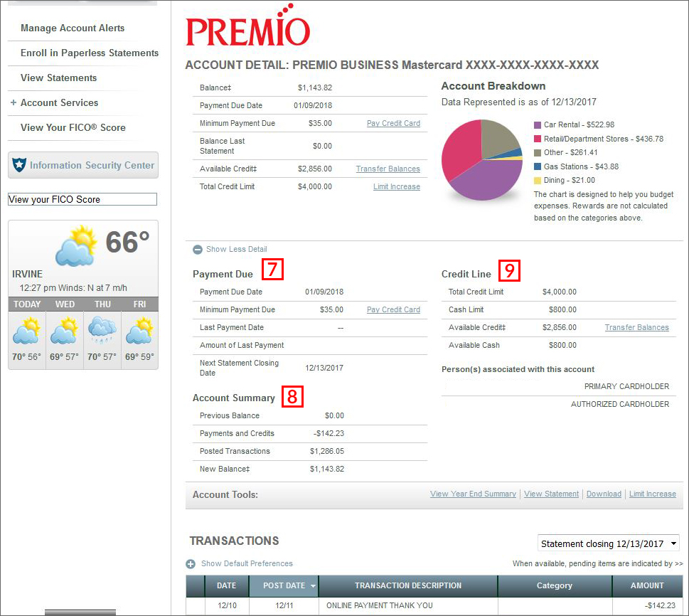Open View Statements menu item
Viewport: 689px width, 616px height.
click(58, 78)
